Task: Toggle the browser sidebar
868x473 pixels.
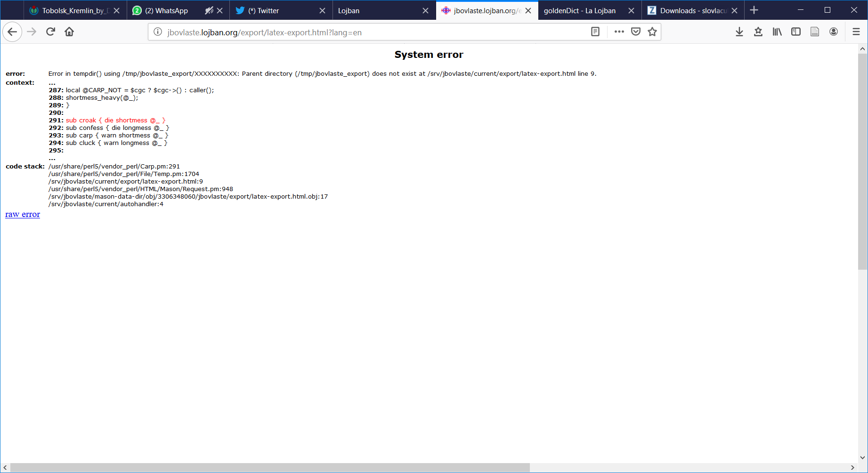Action: (x=796, y=32)
